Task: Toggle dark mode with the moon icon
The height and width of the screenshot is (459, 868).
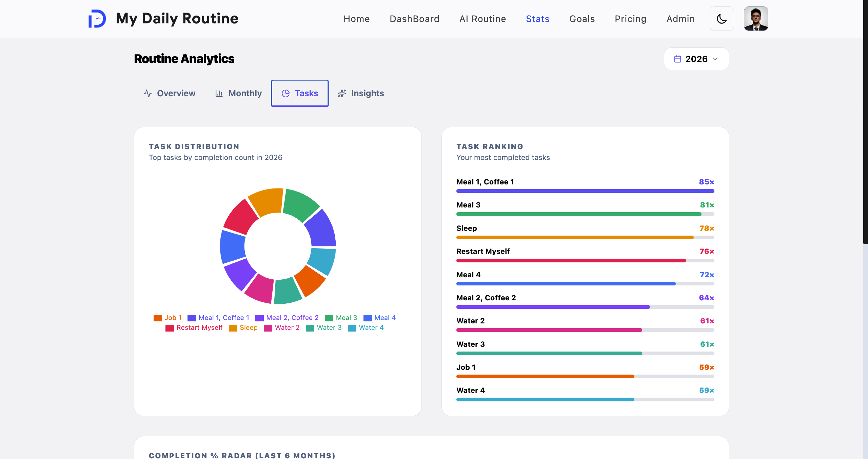Action: coord(722,19)
